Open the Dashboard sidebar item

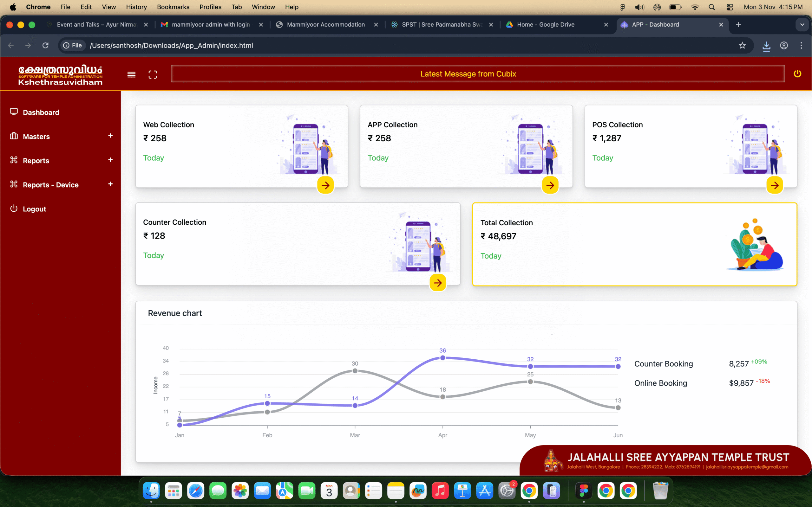pos(41,112)
